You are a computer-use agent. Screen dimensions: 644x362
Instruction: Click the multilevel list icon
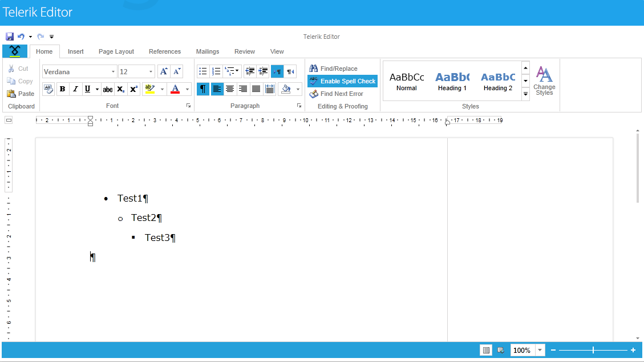pos(232,71)
